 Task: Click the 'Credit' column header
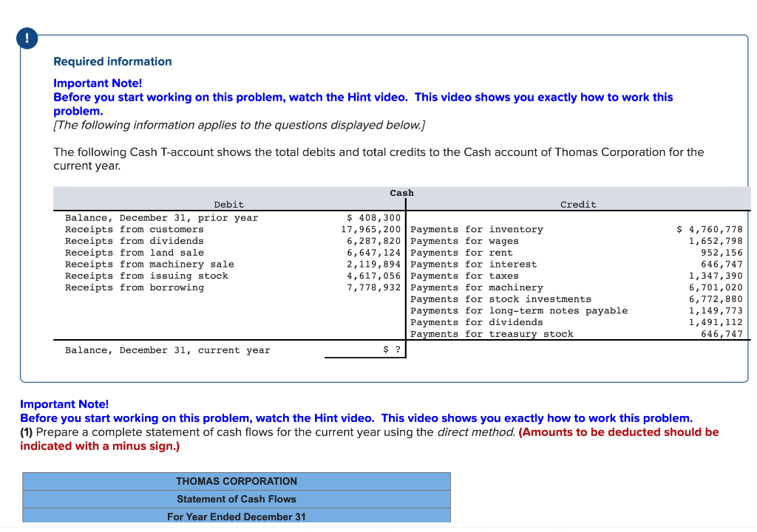tap(578, 204)
